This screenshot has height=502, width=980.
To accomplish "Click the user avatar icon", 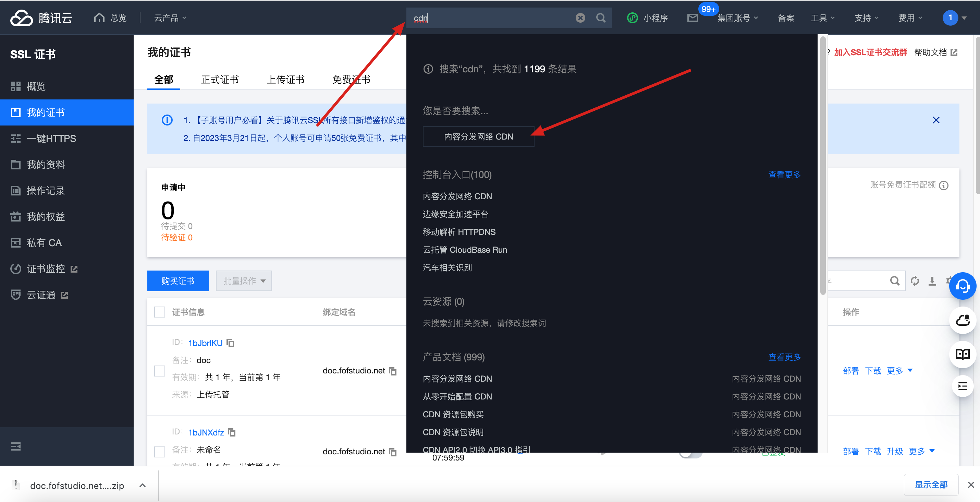I will 950,17.
